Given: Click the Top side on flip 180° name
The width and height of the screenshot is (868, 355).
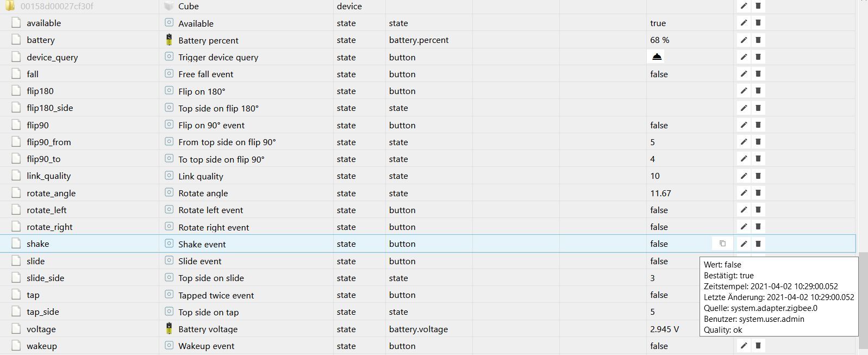Looking at the screenshot, I should pos(218,108).
